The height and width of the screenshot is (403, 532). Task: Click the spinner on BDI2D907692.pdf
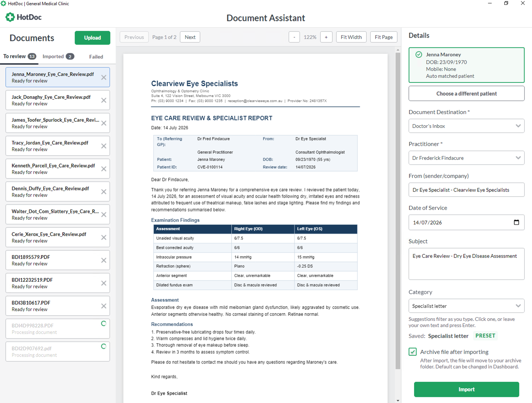tap(104, 347)
